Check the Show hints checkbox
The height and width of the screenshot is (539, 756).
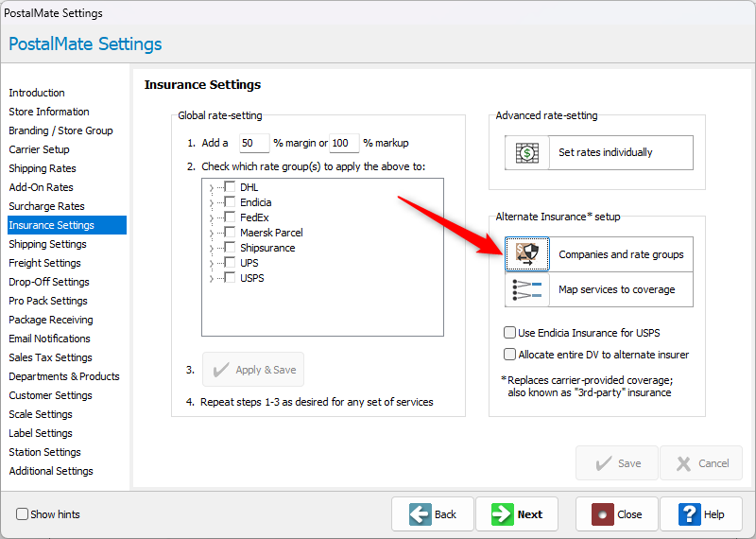click(x=22, y=514)
